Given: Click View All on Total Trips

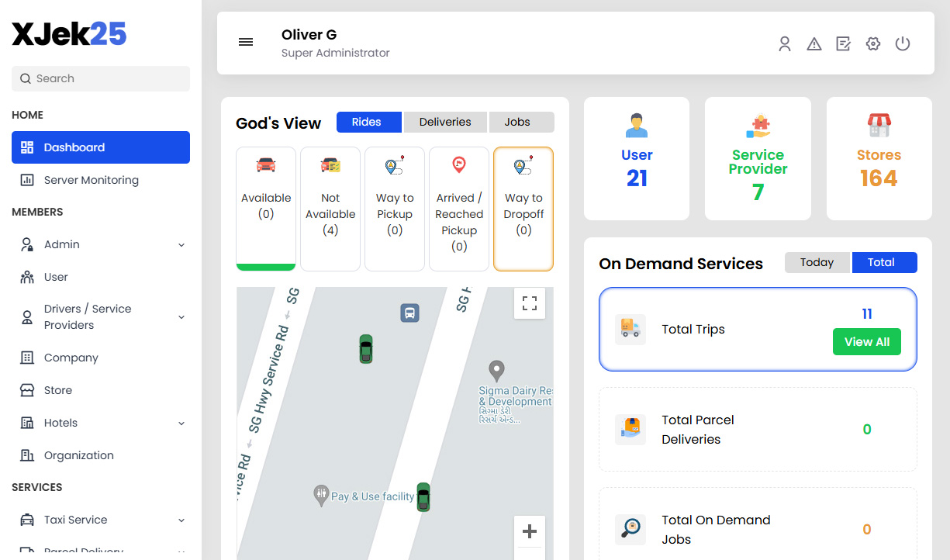Looking at the screenshot, I should point(867,341).
